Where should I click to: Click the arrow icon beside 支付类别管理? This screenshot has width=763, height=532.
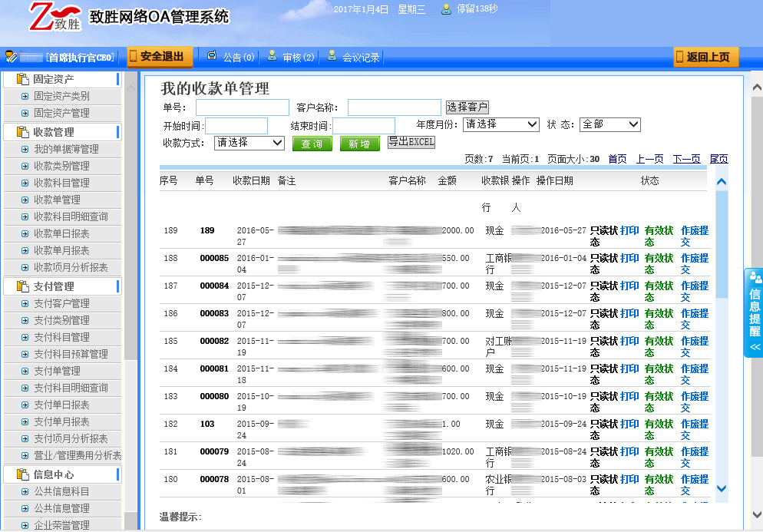(25, 320)
